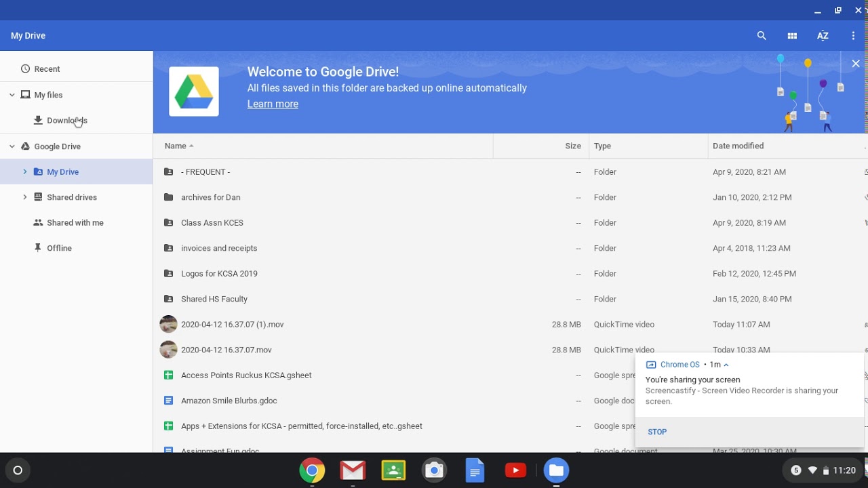Follow the Learn more link
The height and width of the screenshot is (488, 868).
point(273,104)
